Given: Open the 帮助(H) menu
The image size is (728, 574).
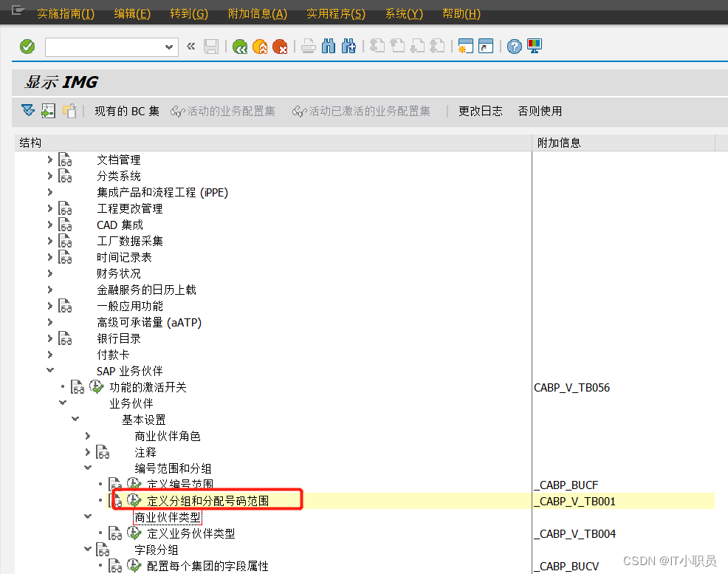Looking at the screenshot, I should 461,14.
